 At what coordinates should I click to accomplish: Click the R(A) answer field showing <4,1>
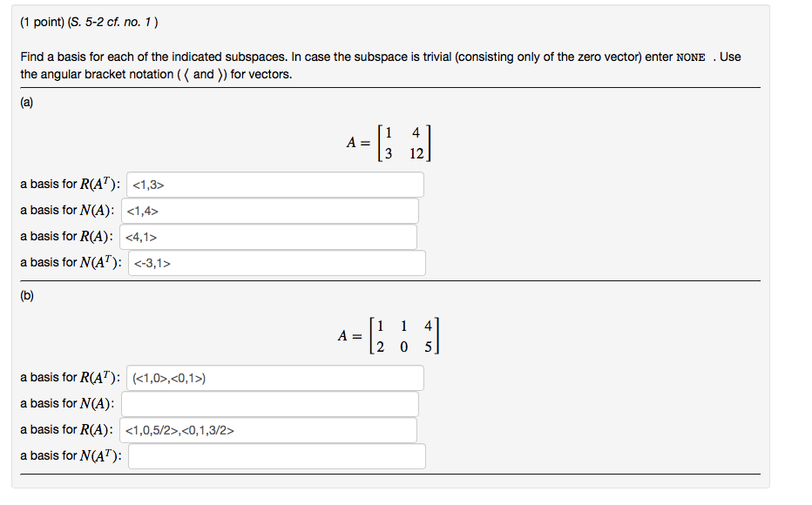click(x=270, y=236)
